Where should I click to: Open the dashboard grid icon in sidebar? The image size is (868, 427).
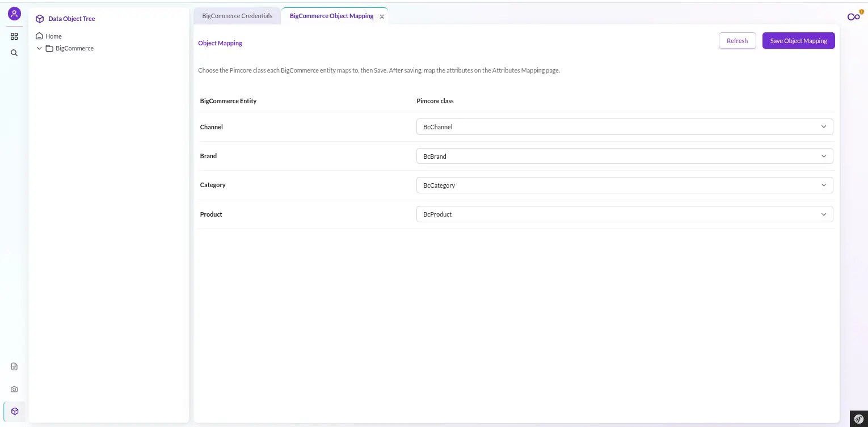point(14,36)
